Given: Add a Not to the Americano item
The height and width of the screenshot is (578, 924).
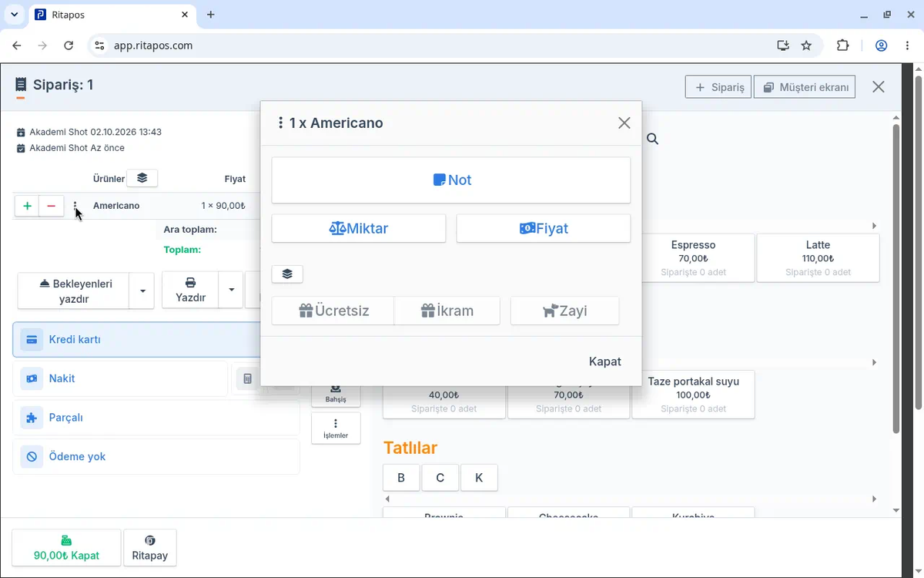Looking at the screenshot, I should coord(451,180).
